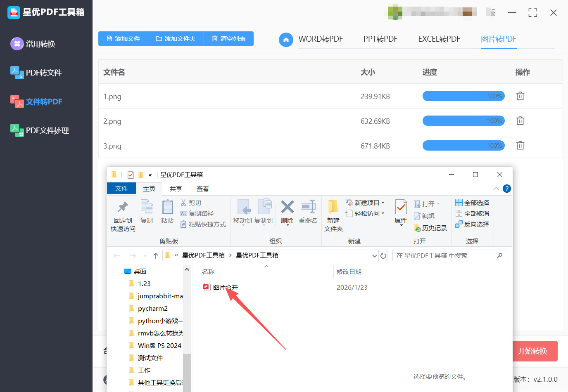568x392 pixels.
Task: Expand the 打开 open dropdown in ribbon
Action: tap(427, 204)
